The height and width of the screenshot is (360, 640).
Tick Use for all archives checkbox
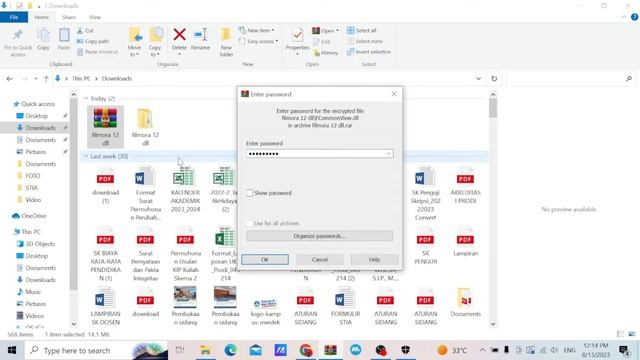(x=249, y=223)
